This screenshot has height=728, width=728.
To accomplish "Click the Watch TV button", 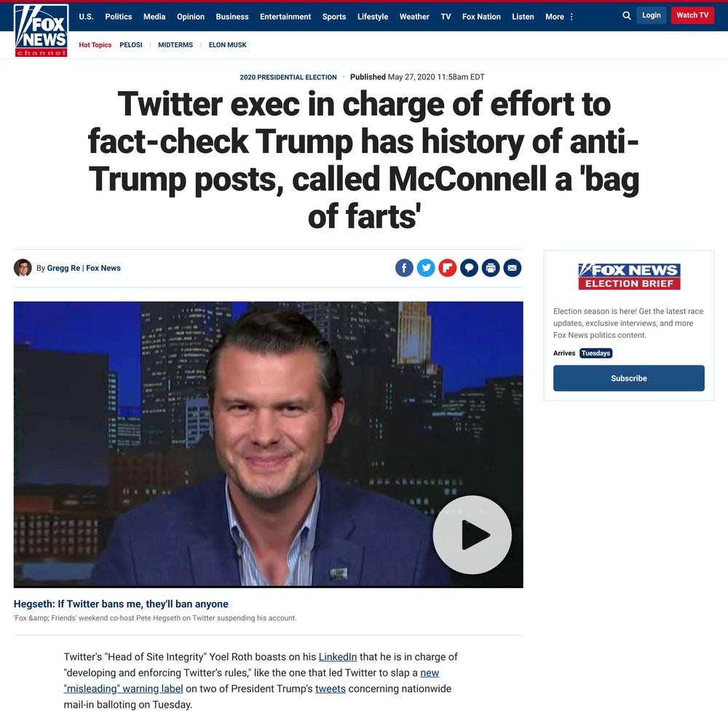I will coord(692,15).
